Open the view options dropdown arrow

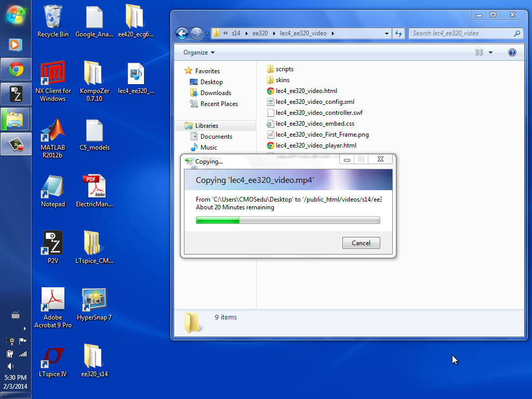(x=490, y=52)
